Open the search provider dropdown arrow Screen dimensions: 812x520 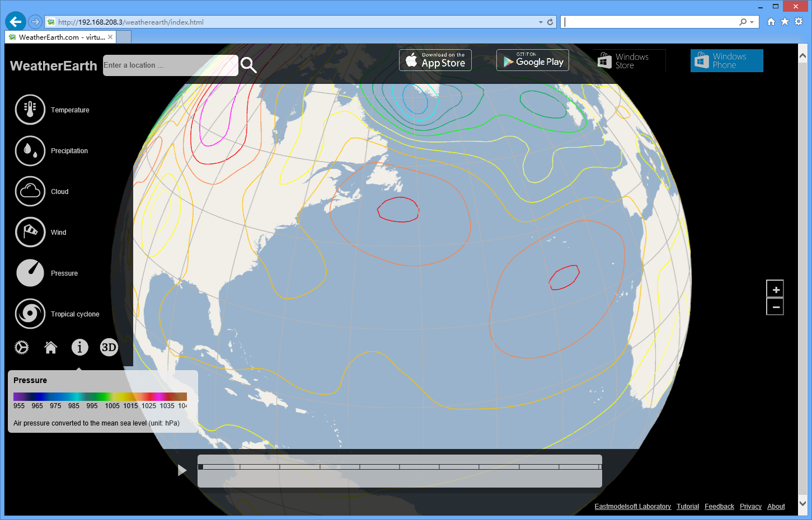point(752,22)
